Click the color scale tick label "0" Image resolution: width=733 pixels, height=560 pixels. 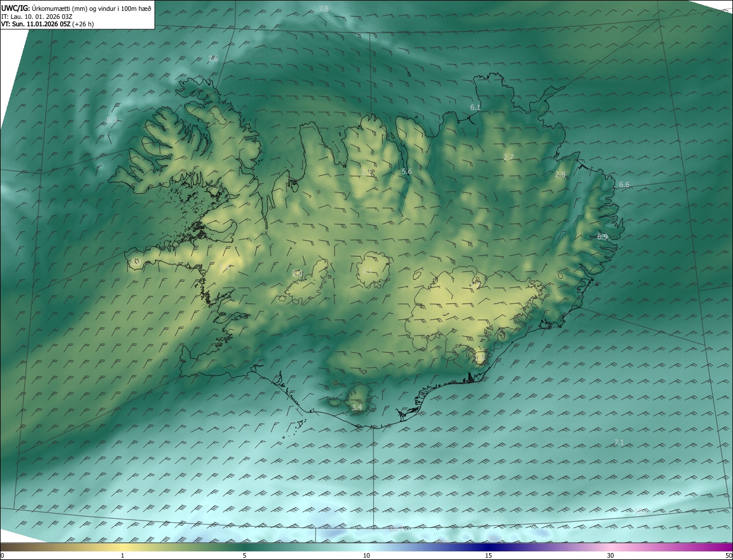(x=2, y=555)
